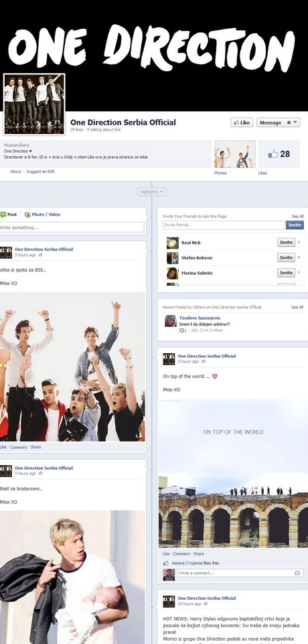308x644 pixels.
Task: Share the 'On top of the world' post
Action: 198,554
